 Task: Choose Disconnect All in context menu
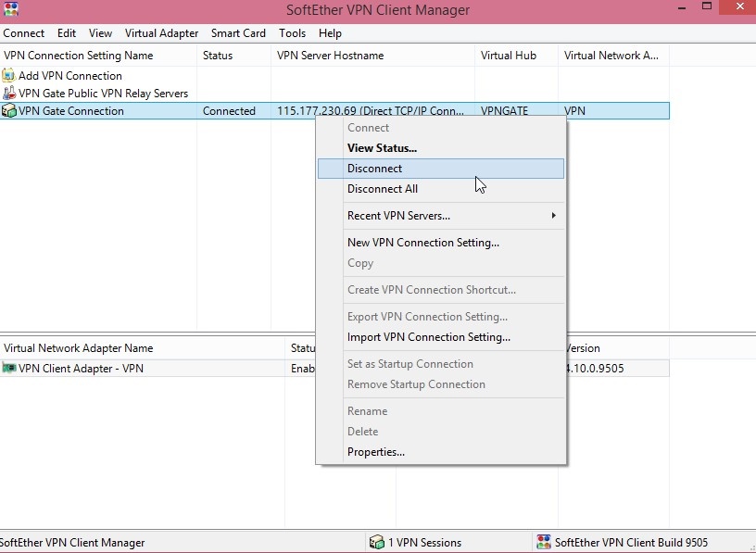(441, 189)
